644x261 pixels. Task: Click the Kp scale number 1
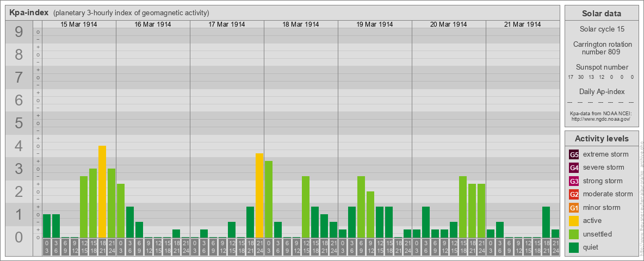click(18, 214)
